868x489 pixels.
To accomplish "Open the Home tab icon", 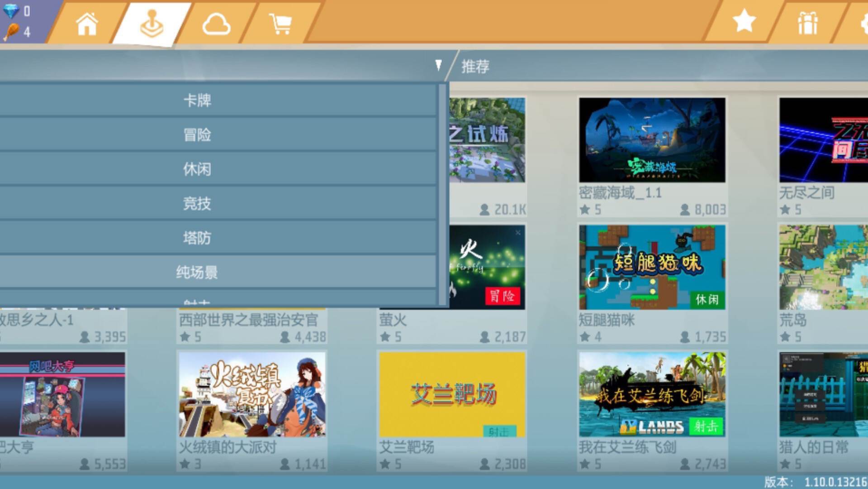I will point(87,24).
